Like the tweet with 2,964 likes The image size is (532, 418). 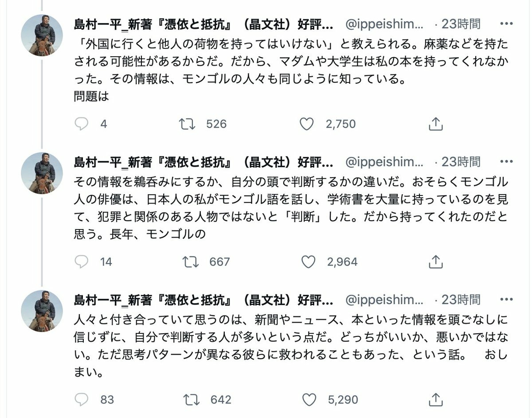309,262
